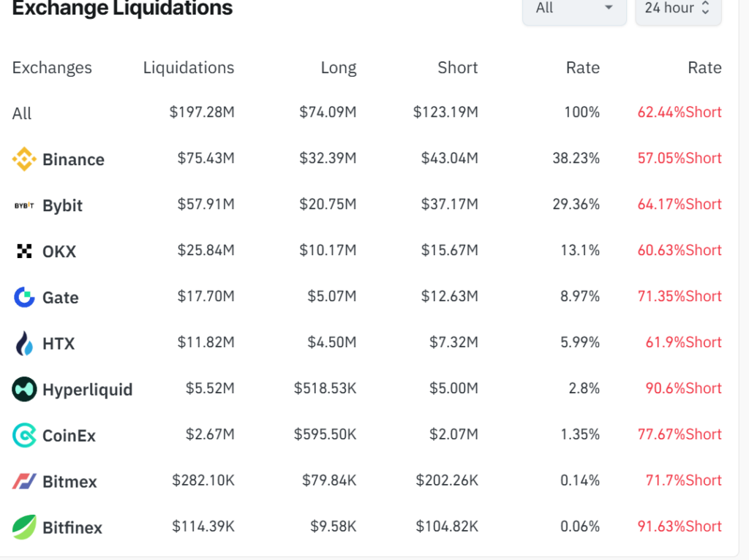Click the Long column header
Viewport: 749px width, 560px height.
click(339, 67)
